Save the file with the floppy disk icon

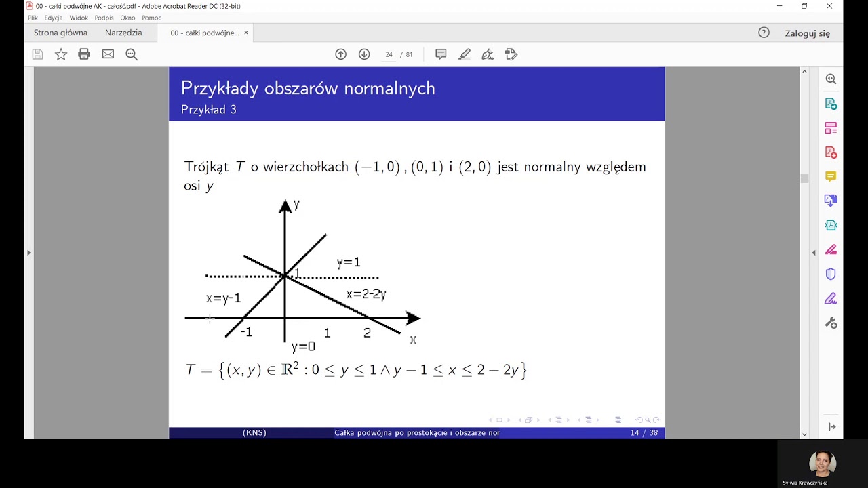[x=38, y=54]
